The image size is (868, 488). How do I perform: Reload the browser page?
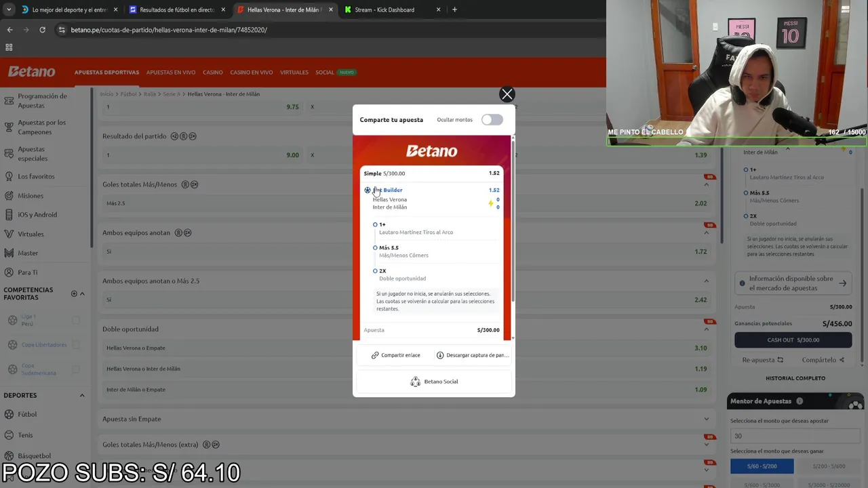tap(42, 30)
